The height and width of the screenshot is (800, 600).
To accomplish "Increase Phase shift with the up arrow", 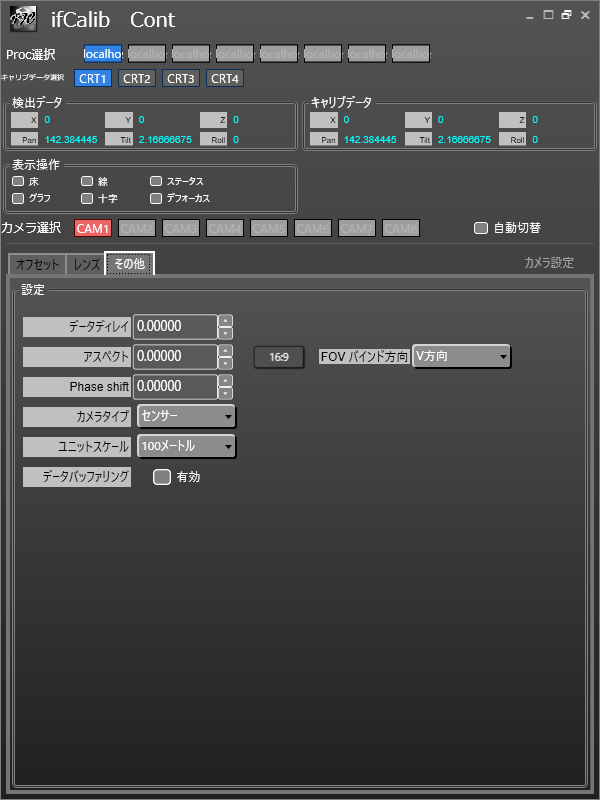I will [x=225, y=381].
